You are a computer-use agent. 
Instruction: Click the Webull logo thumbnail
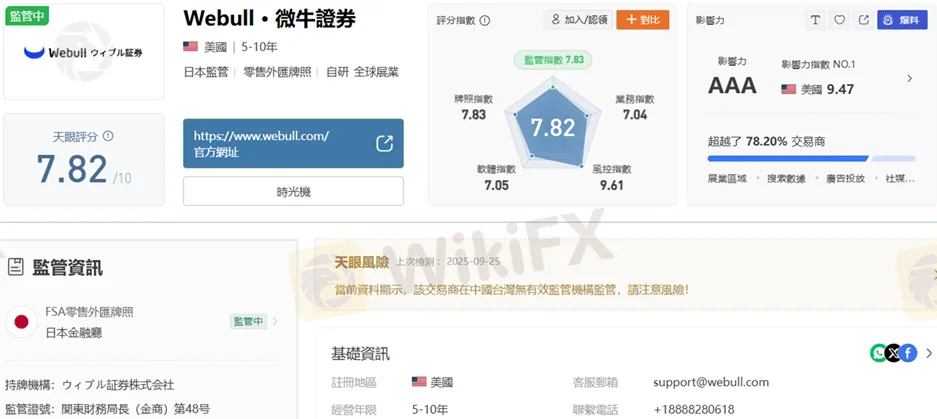(84, 52)
